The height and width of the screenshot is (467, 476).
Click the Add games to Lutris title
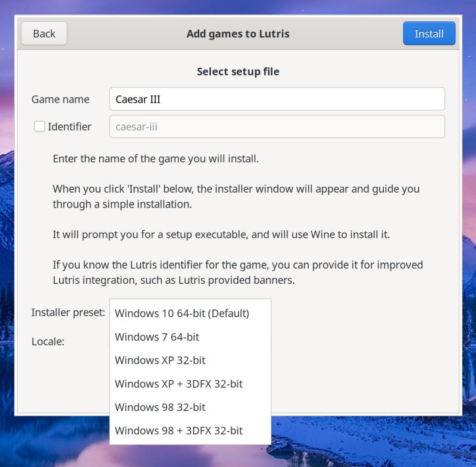237,33
